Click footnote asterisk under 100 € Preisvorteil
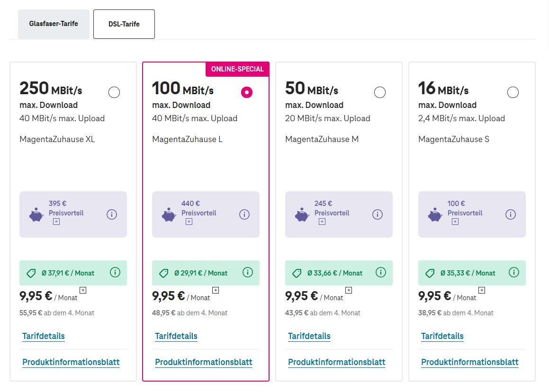The image size is (549, 392). click(x=455, y=222)
